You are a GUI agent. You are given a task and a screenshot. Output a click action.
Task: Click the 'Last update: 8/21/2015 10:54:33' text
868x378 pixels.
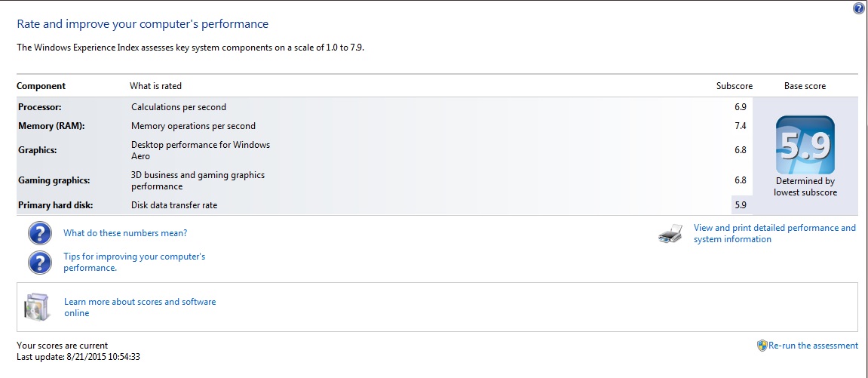[78, 357]
